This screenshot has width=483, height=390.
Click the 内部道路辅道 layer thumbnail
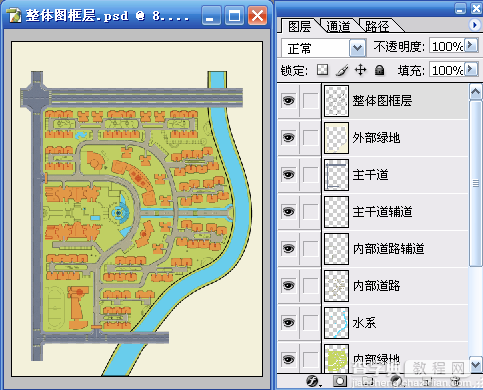(x=336, y=249)
